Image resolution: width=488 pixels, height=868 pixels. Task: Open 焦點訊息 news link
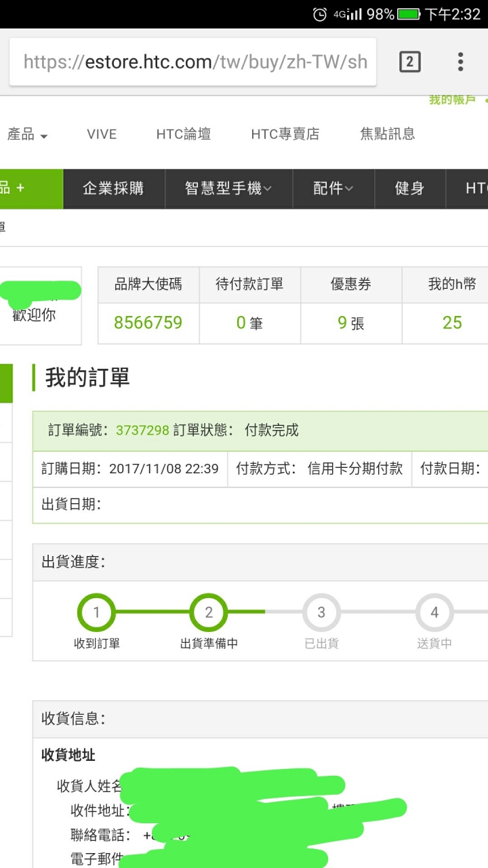387,134
